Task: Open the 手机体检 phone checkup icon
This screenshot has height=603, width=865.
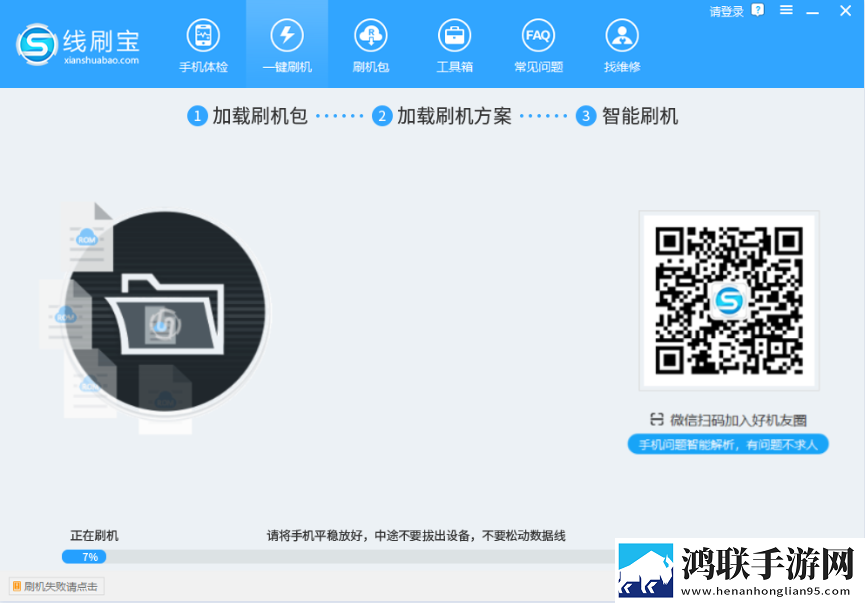Action: tap(203, 46)
